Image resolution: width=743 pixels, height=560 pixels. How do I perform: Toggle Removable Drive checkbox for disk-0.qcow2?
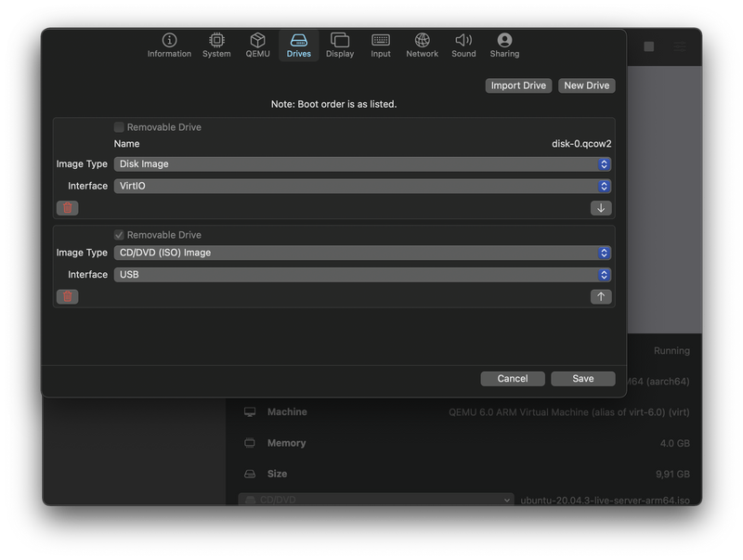coord(119,127)
